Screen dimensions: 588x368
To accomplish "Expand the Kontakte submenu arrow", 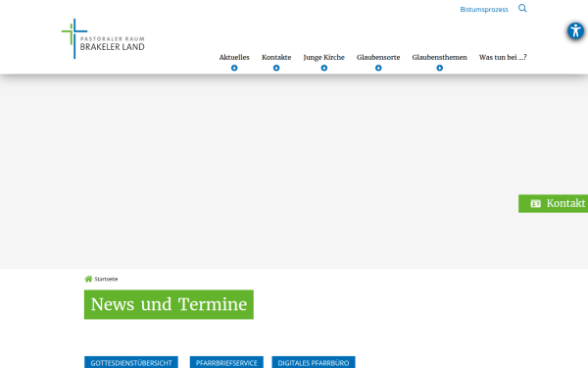I will [x=276, y=68].
